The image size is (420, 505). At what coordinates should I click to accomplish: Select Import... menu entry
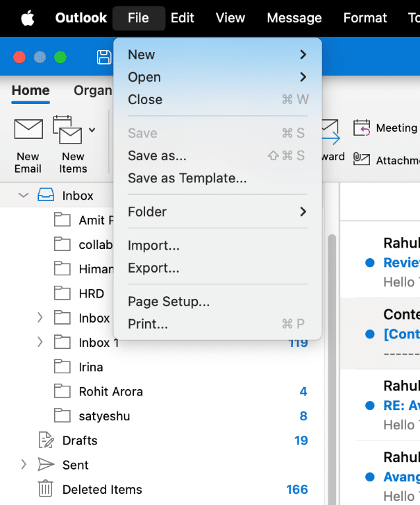click(217, 246)
